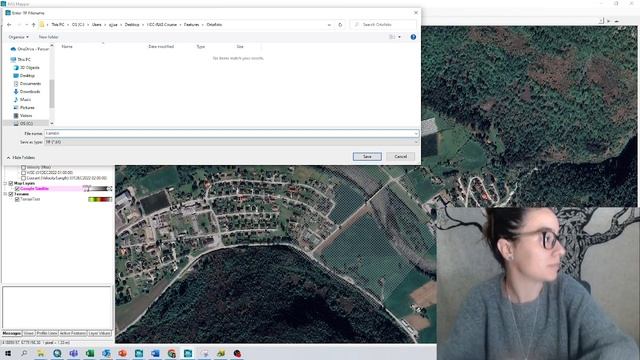Expand the File name history dropdown arrow
Screen dimensions: 640x360
click(416, 133)
